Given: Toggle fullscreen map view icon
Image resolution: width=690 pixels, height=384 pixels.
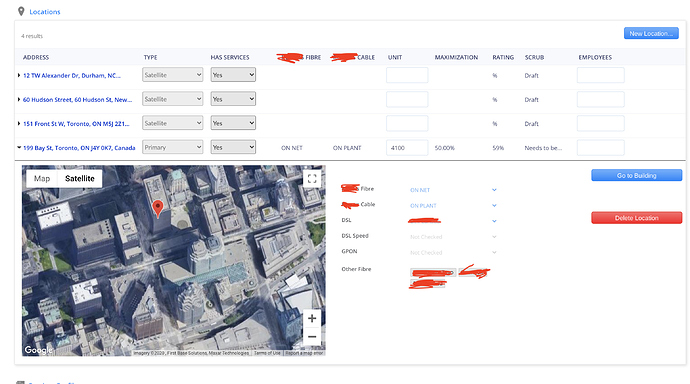Looking at the screenshot, I should [x=312, y=179].
